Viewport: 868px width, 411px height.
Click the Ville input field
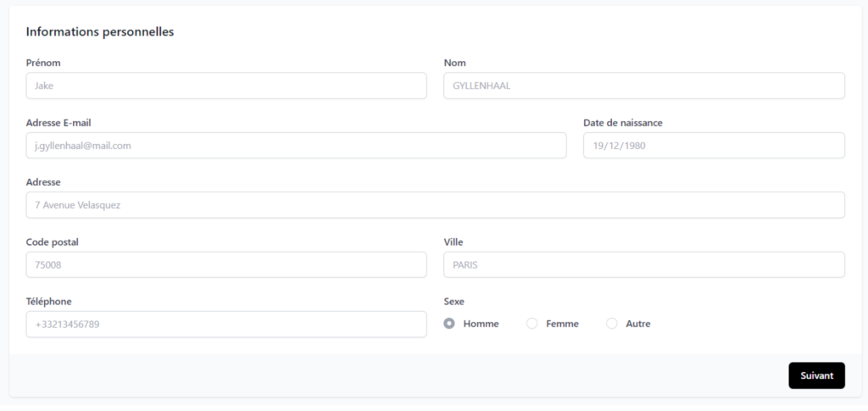pyautogui.click(x=643, y=264)
